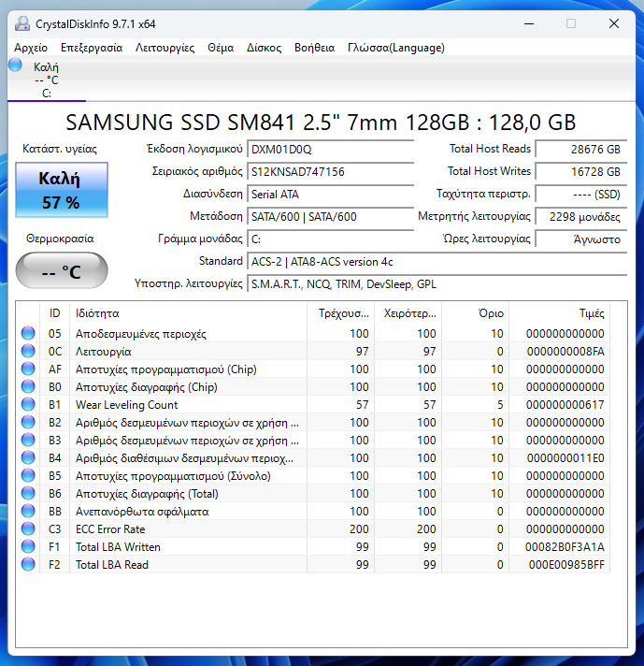
Task: Click the status orb for attribute B3
Action: click(28, 440)
